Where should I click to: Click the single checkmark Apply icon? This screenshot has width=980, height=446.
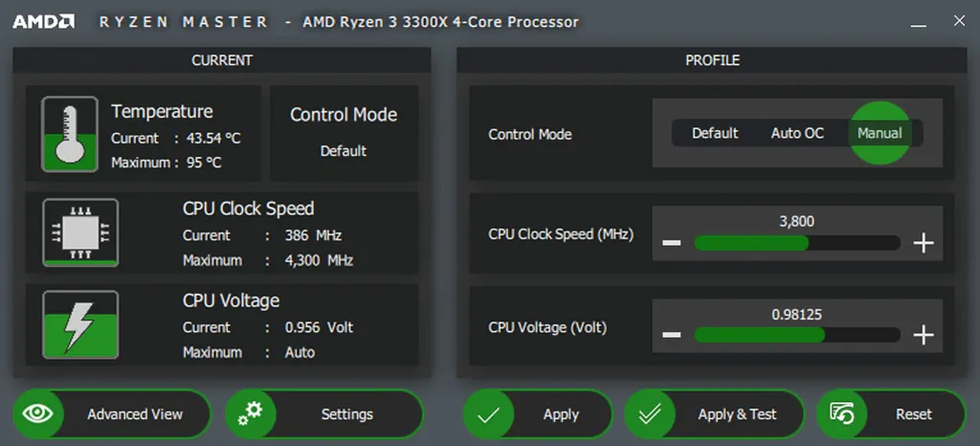coord(488,414)
